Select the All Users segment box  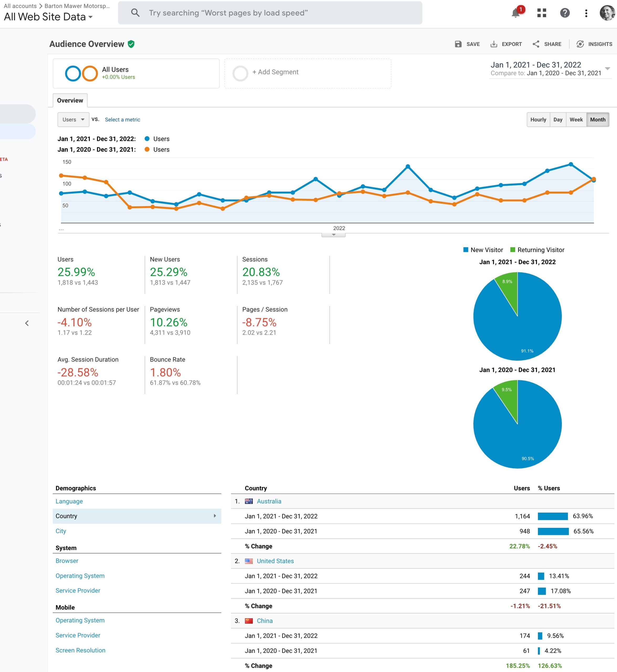[136, 73]
